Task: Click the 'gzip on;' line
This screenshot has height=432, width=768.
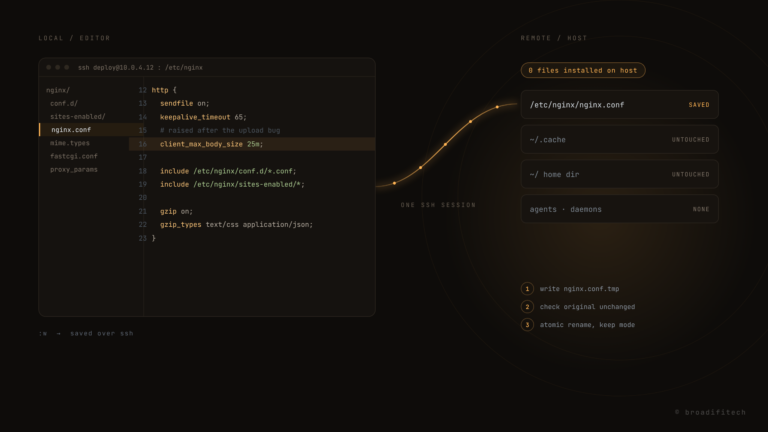Action: [176, 211]
